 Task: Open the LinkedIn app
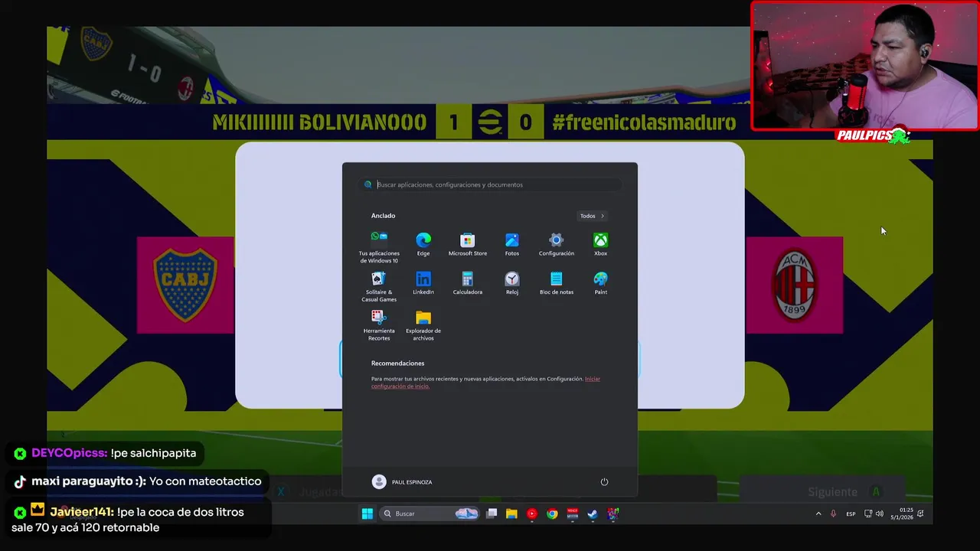tap(423, 283)
